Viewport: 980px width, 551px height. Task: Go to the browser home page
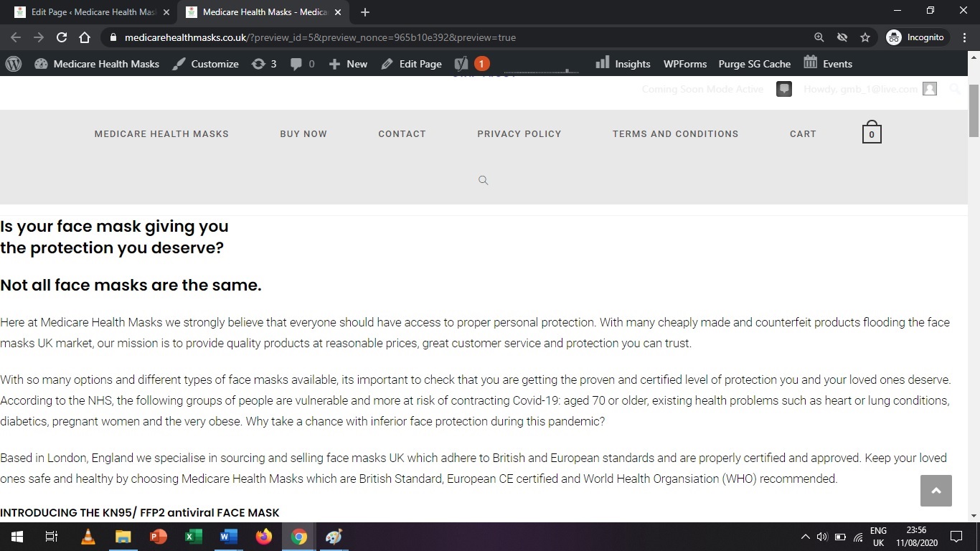(x=85, y=37)
